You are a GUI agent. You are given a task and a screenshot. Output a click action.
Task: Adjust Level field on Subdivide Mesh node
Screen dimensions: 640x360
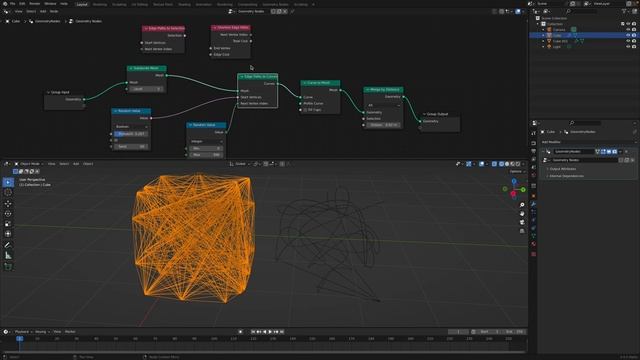pos(146,89)
